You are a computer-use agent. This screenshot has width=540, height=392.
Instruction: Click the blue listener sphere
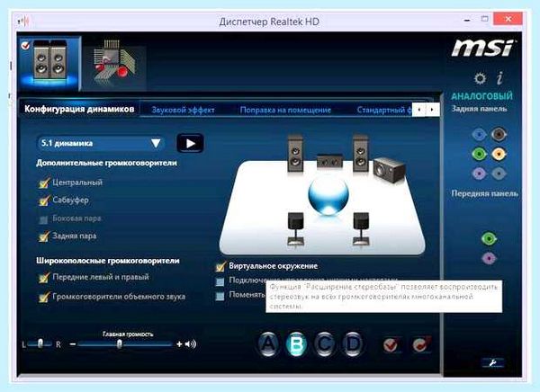328,194
